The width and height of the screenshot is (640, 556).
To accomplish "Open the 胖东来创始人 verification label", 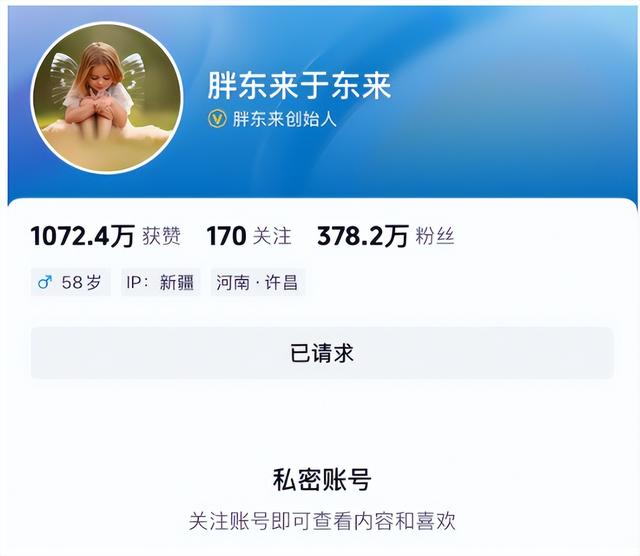I will click(x=284, y=120).
